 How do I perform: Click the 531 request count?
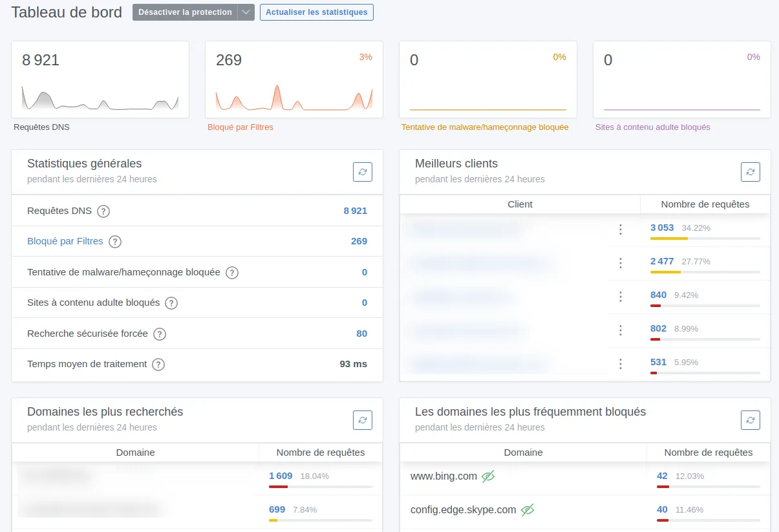[658, 362]
